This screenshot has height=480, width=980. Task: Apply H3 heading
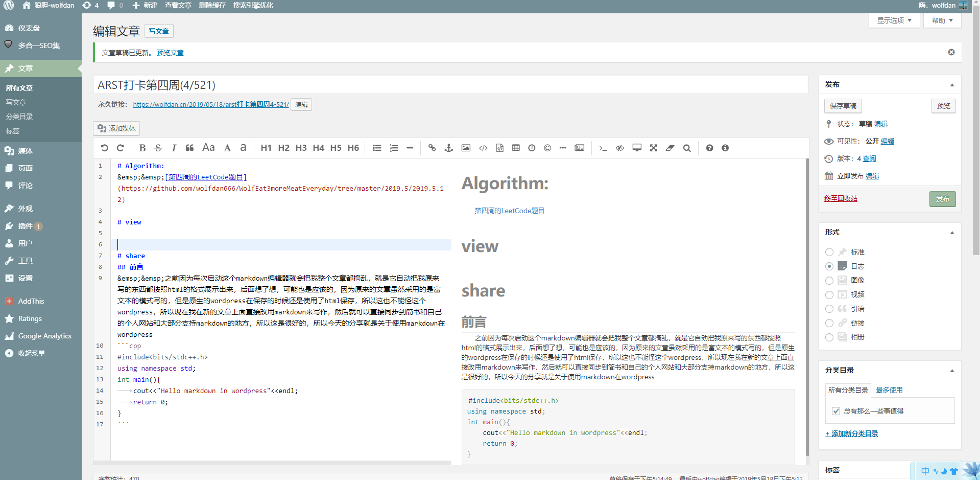(301, 148)
